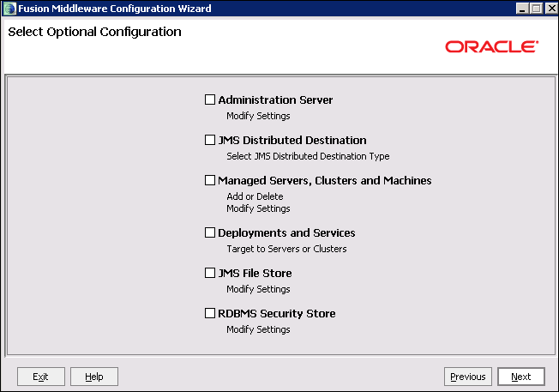Tick the JMS Distributed Destination checkbox

tap(210, 140)
